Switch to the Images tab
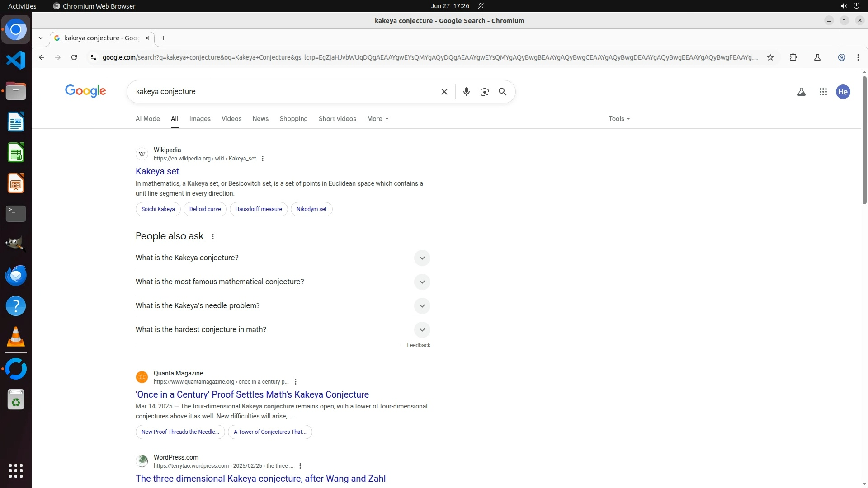868x488 pixels. coord(200,119)
